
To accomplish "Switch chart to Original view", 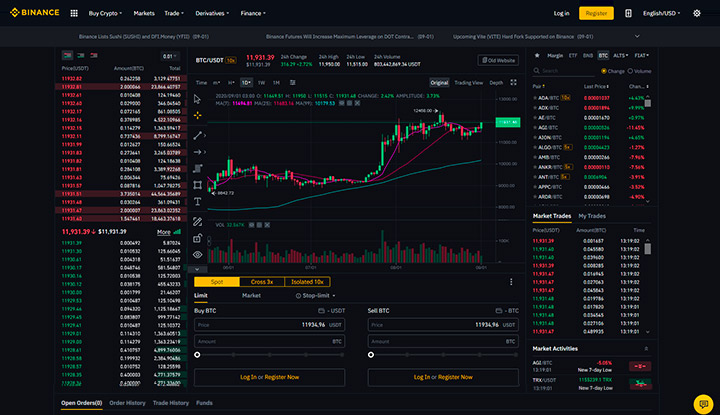I will coord(439,83).
